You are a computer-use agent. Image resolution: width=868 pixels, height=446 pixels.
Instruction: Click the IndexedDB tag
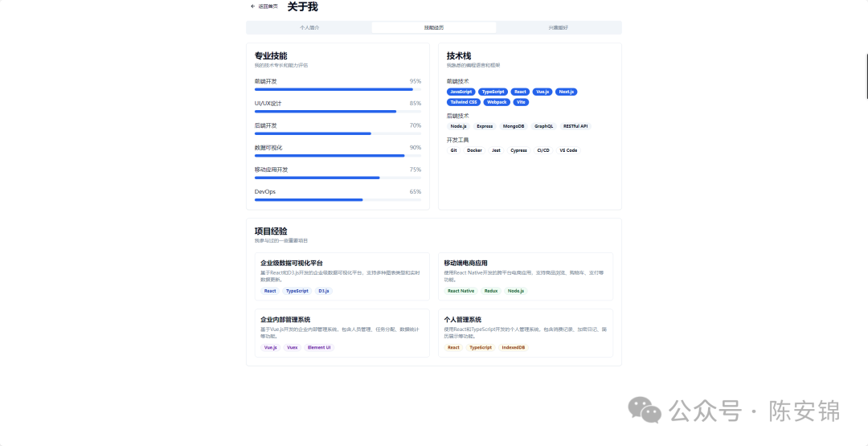514,347
